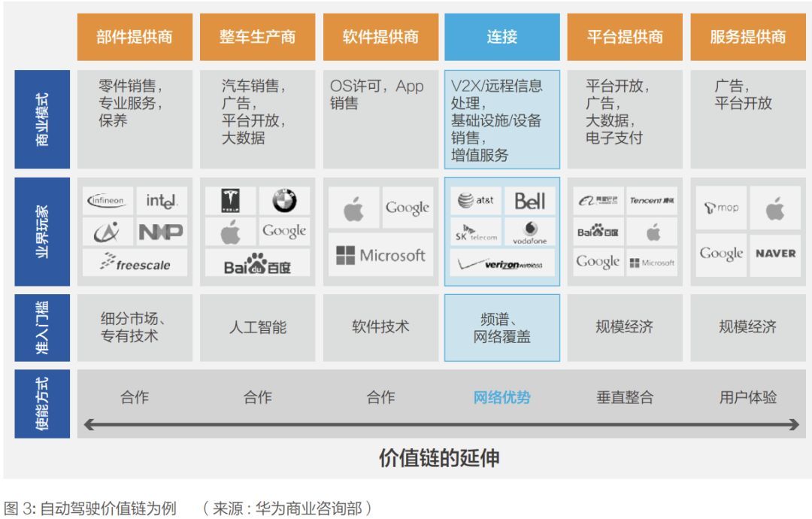
Task: Click the Alibaba logo under 平台提供商
Action: pos(598,200)
